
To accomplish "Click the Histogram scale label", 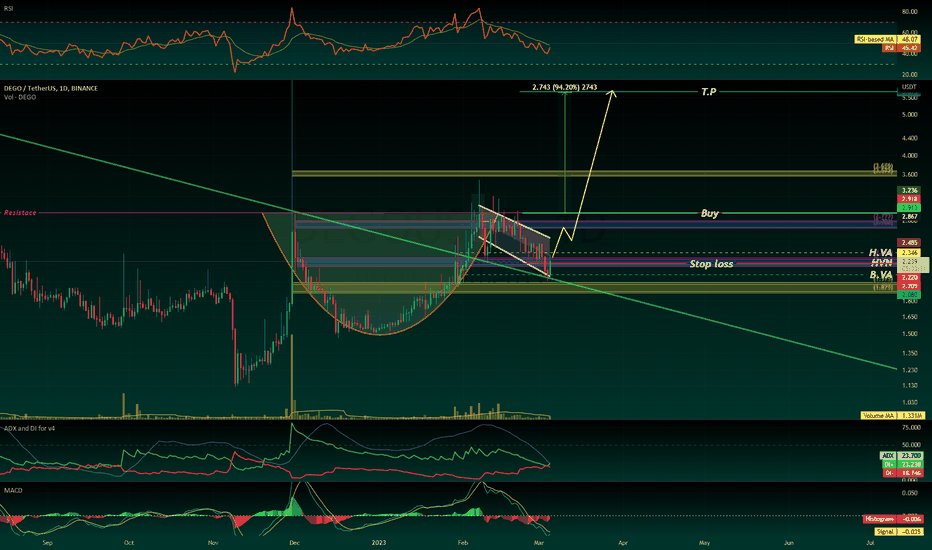I will pos(879,519).
